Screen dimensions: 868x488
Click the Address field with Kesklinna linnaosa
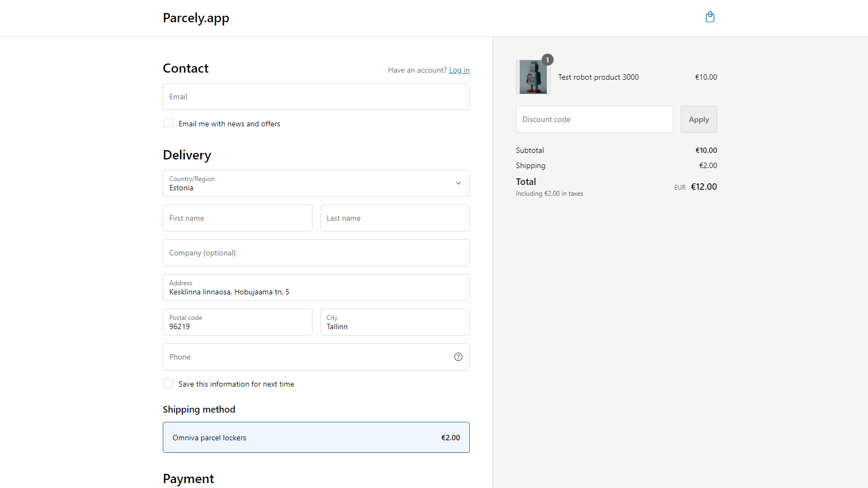pos(316,288)
